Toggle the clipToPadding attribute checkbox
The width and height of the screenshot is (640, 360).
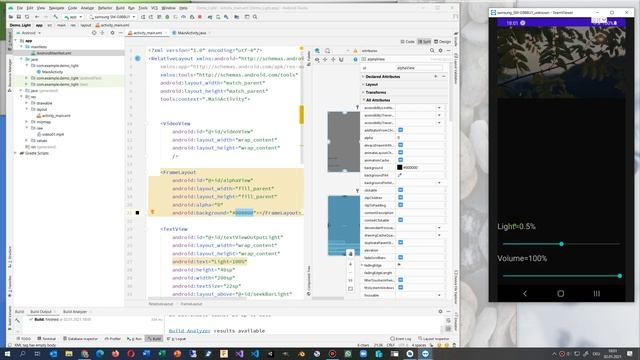(400, 205)
